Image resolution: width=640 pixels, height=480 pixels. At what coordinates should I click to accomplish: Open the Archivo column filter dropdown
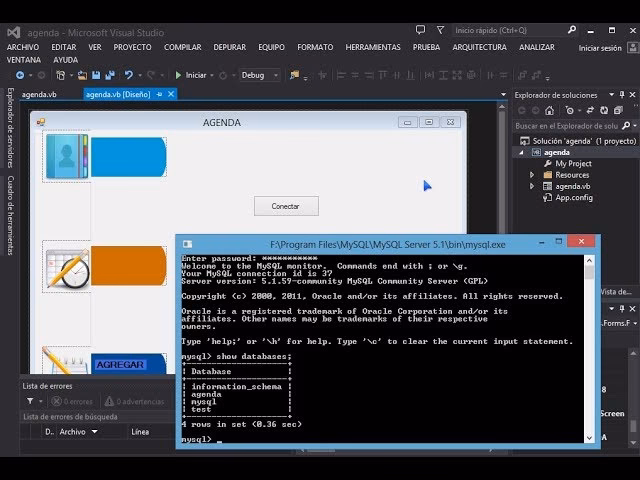(x=95, y=432)
